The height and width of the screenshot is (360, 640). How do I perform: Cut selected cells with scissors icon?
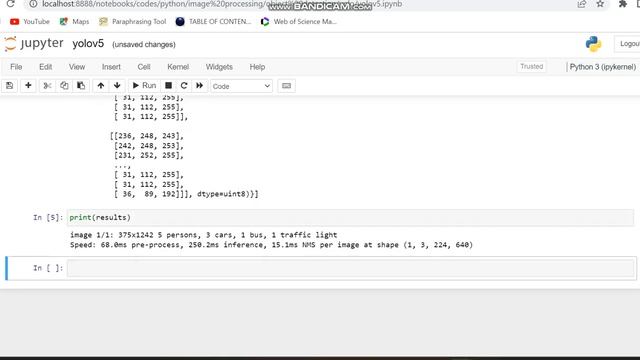pyautogui.click(x=47, y=86)
